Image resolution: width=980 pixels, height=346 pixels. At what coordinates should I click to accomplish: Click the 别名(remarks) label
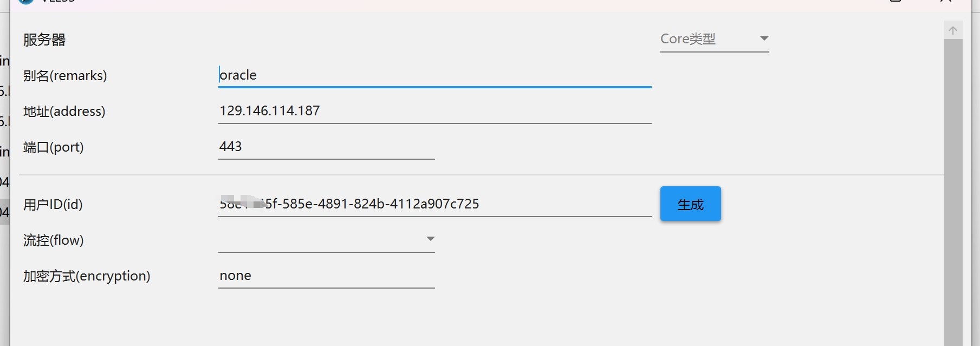65,75
